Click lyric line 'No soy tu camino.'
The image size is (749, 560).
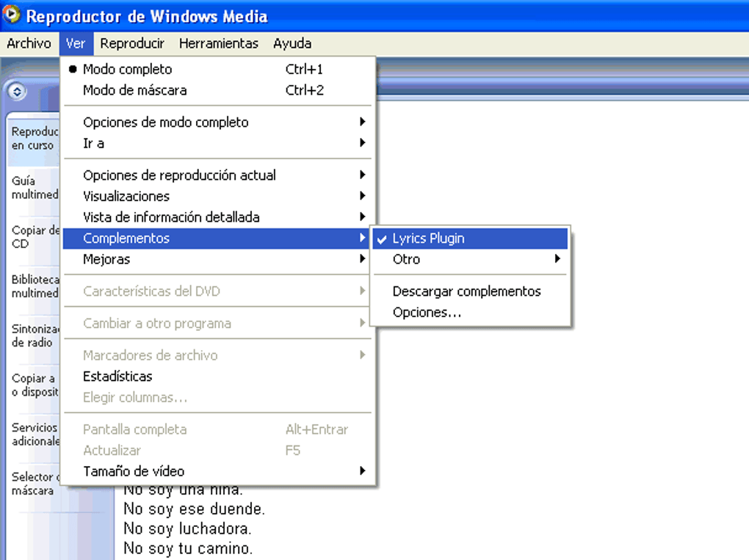pyautogui.click(x=188, y=548)
